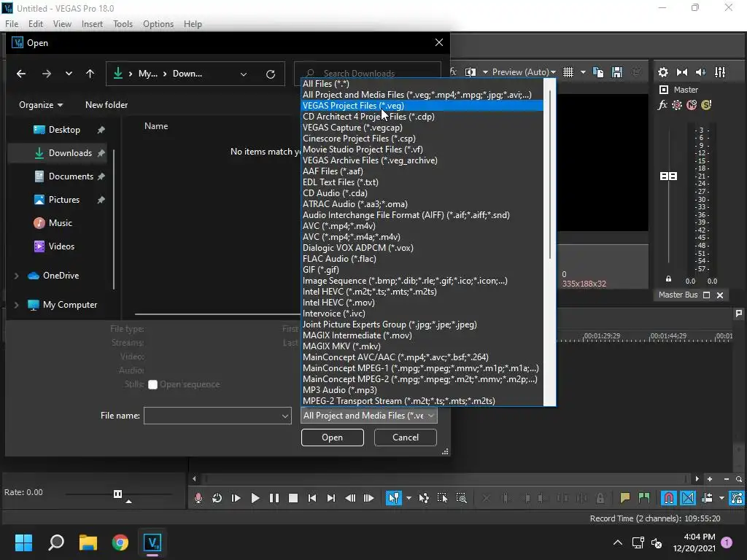The height and width of the screenshot is (560, 747).
Task: Click Cancel button in Open dialog
Action: click(x=406, y=437)
